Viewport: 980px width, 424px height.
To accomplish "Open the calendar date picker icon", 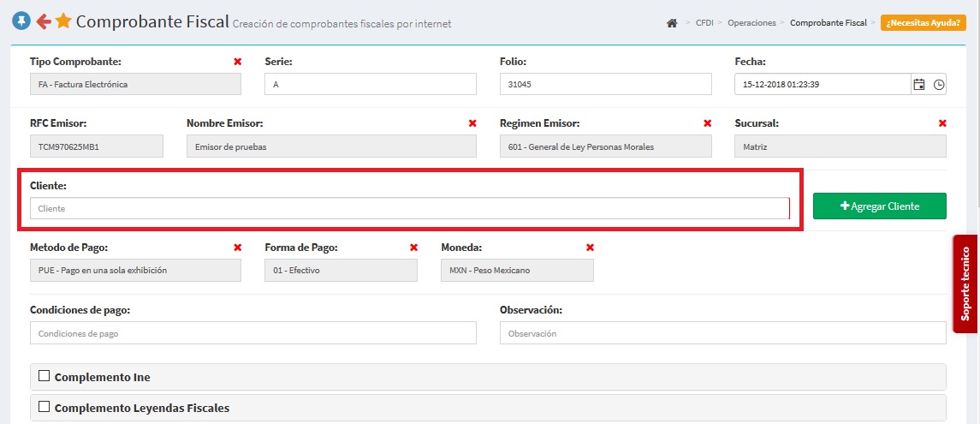I will click(x=919, y=84).
